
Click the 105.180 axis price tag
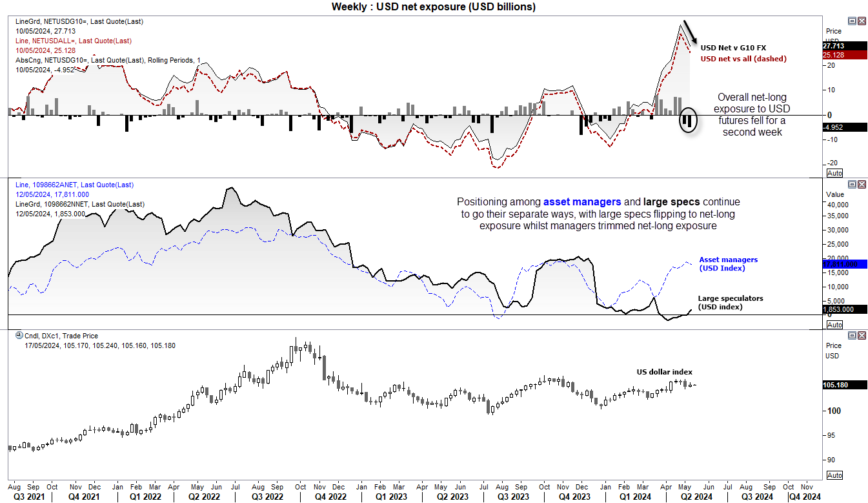[x=845, y=385]
